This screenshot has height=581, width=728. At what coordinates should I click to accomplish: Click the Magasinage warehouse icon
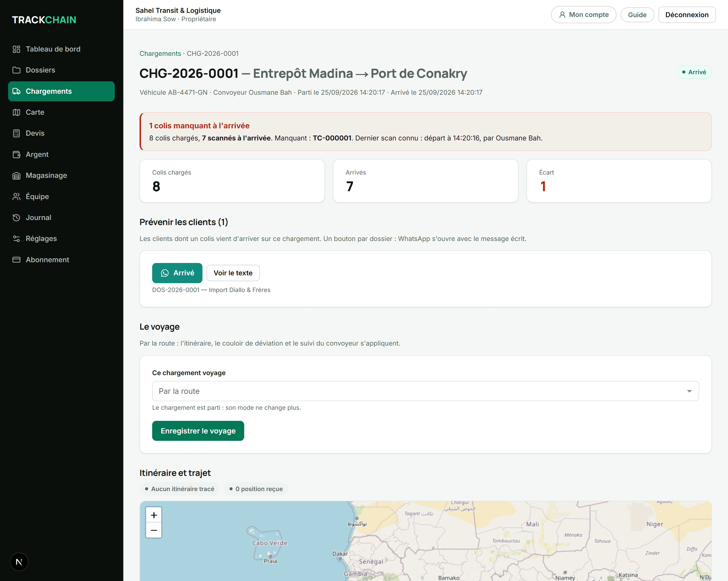pyautogui.click(x=16, y=176)
